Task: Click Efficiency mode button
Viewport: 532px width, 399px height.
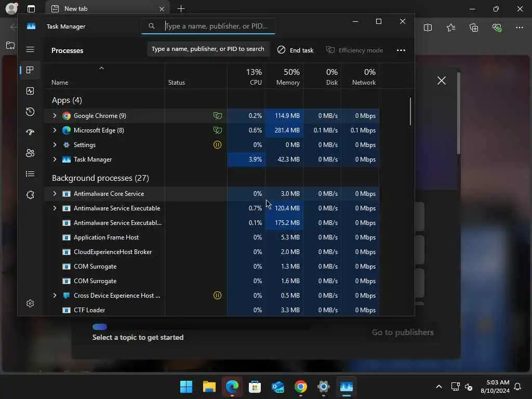Action: [354, 50]
